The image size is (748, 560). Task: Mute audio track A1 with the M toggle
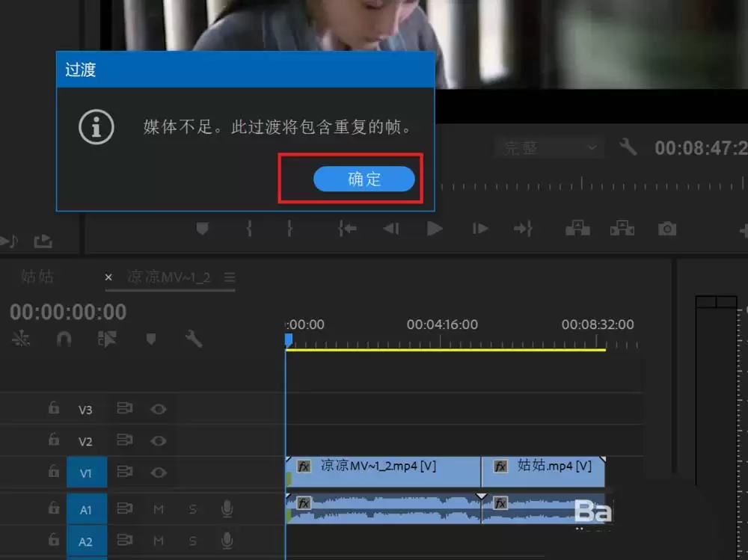158,509
